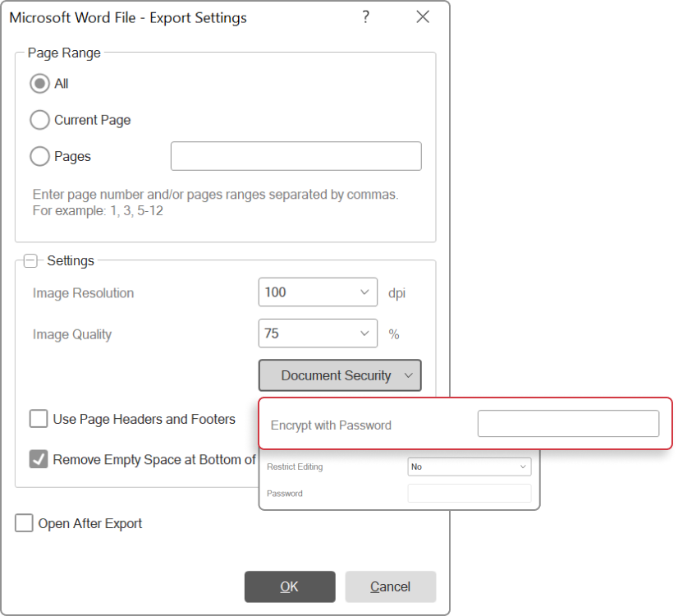Open the help question mark icon

coord(366,17)
